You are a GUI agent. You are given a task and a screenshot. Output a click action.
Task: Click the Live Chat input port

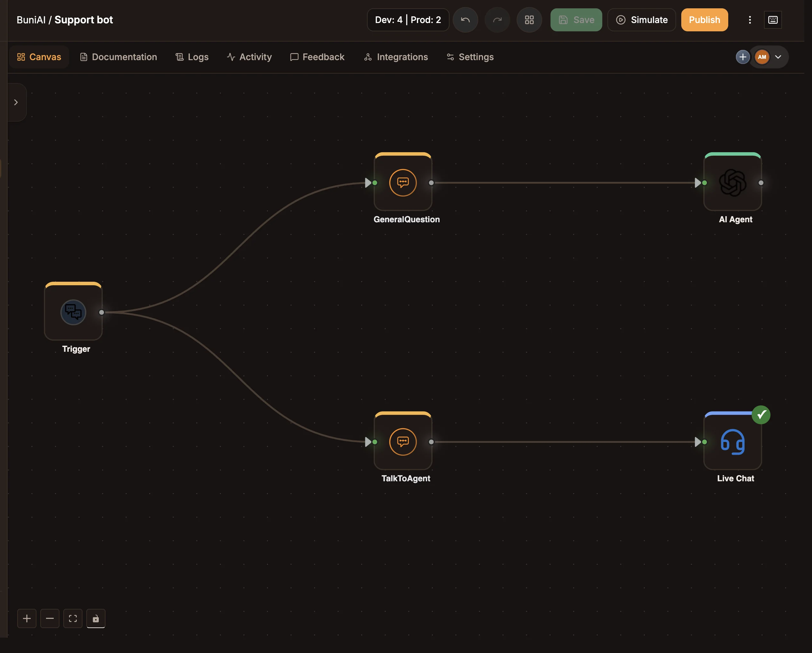pyautogui.click(x=704, y=442)
